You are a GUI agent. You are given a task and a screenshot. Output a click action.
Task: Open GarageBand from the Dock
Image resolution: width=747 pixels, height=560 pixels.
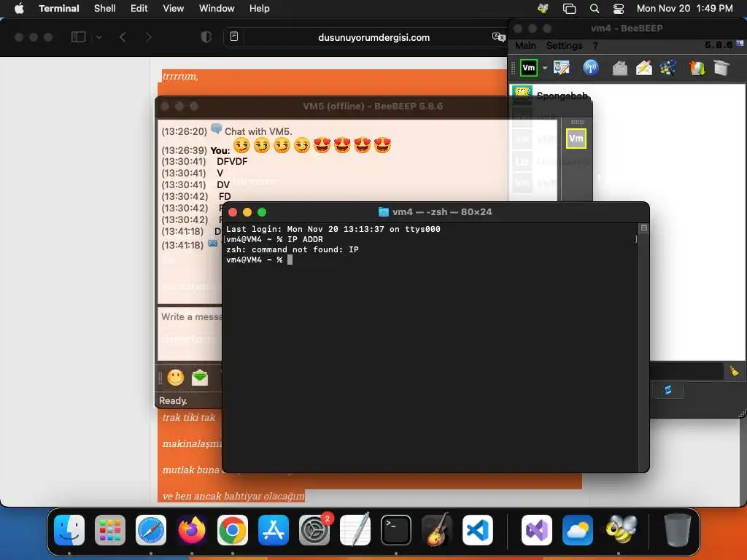pyautogui.click(x=437, y=530)
